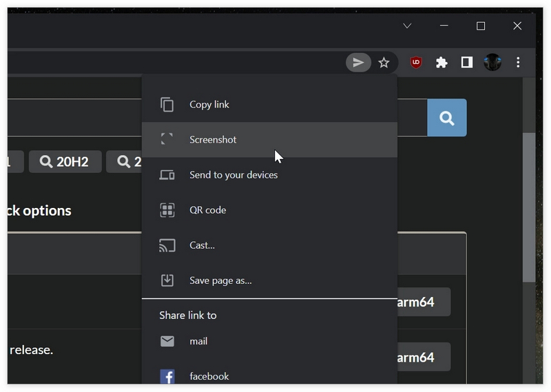The image size is (551, 392).
Task: Select Copy link from share menu
Action: [269, 105]
